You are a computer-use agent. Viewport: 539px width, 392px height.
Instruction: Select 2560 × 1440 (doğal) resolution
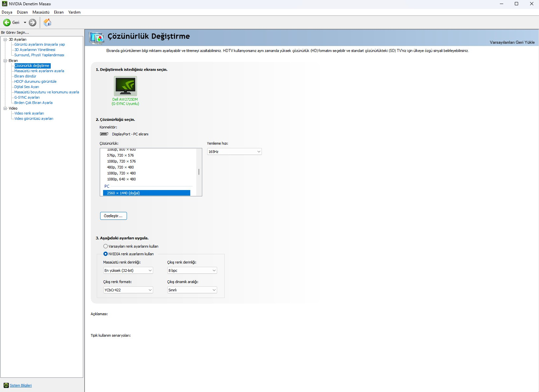[147, 193]
